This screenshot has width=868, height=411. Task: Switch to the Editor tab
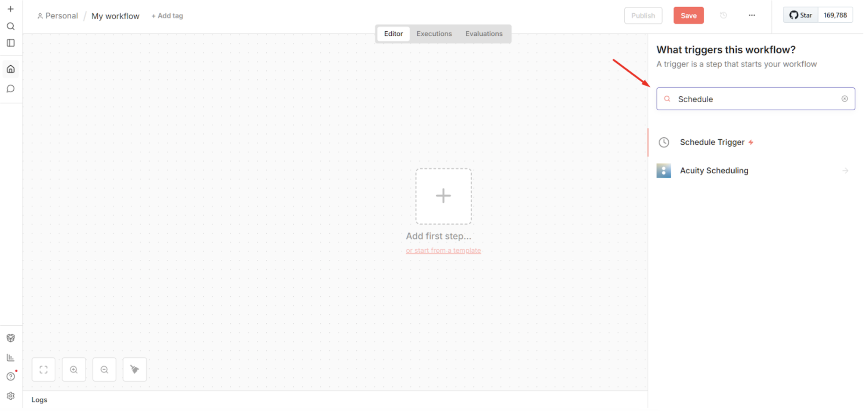(x=393, y=34)
